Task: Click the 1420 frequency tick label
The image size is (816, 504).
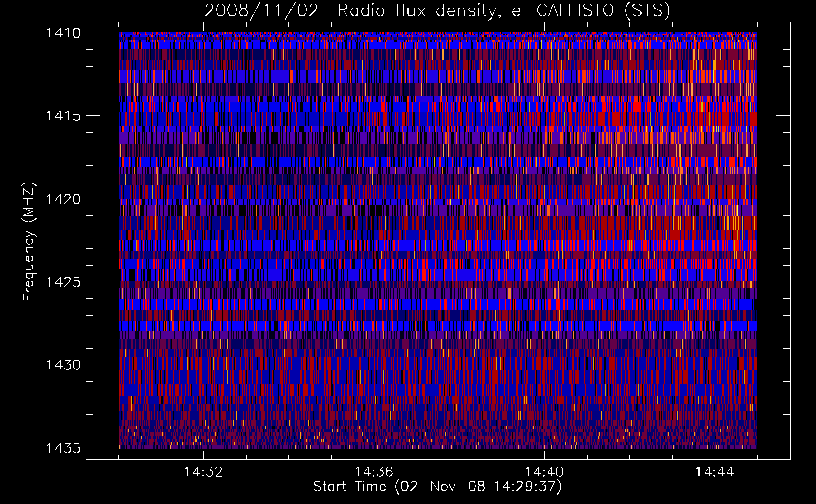Action: click(63, 199)
